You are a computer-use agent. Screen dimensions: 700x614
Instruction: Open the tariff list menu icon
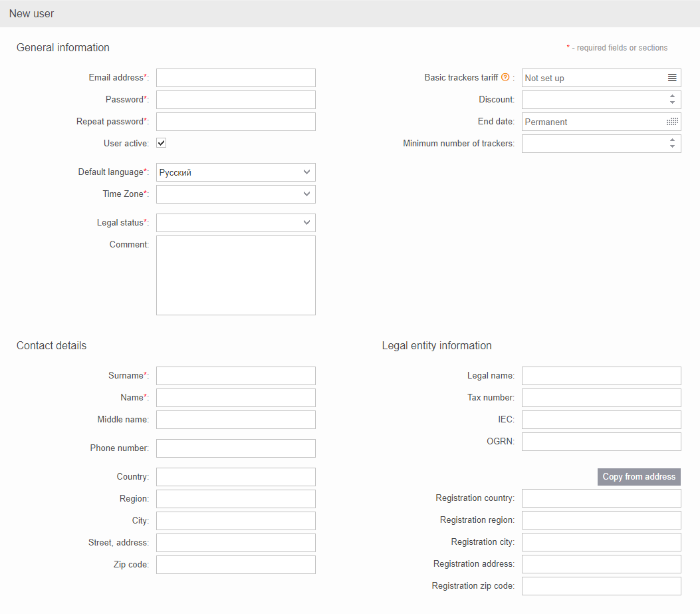(x=672, y=78)
